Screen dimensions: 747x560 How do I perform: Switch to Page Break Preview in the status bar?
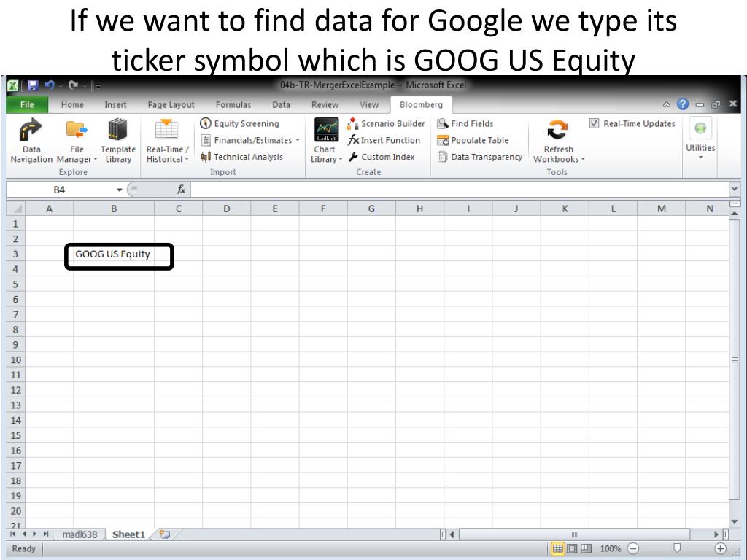586,548
